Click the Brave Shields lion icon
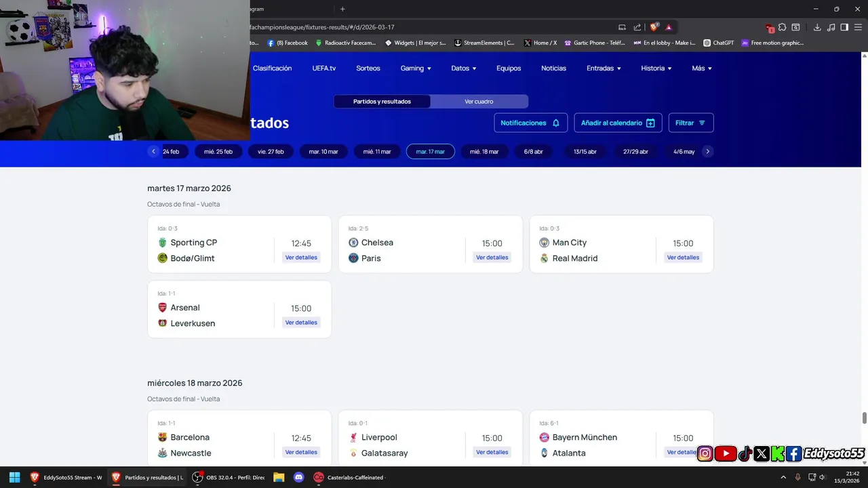Viewport: 868px width, 488px height. point(654,27)
